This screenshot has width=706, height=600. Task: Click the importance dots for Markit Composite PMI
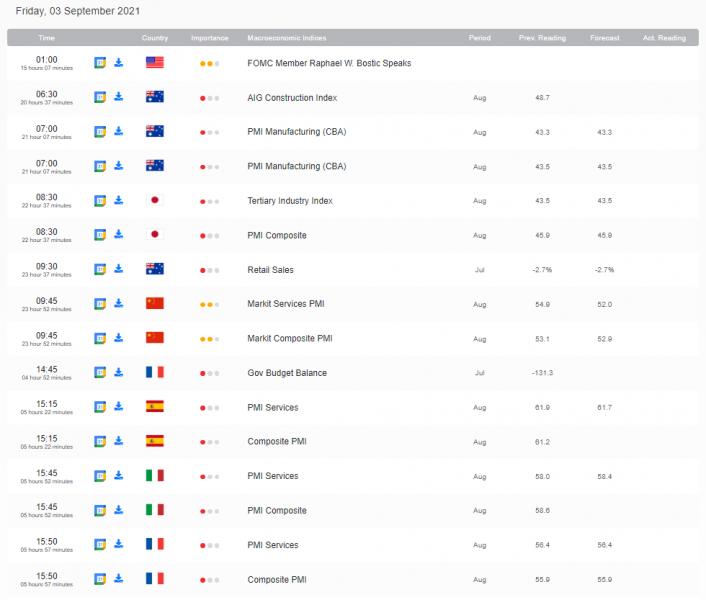point(209,339)
